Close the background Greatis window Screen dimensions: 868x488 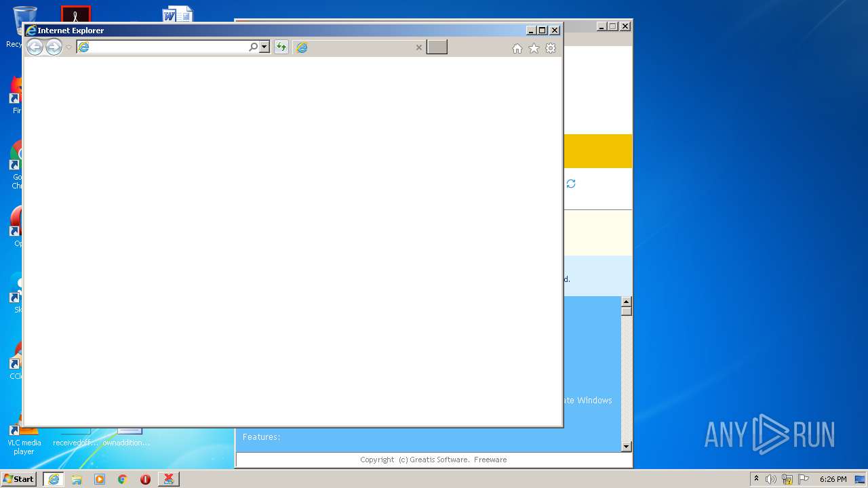[x=625, y=26]
